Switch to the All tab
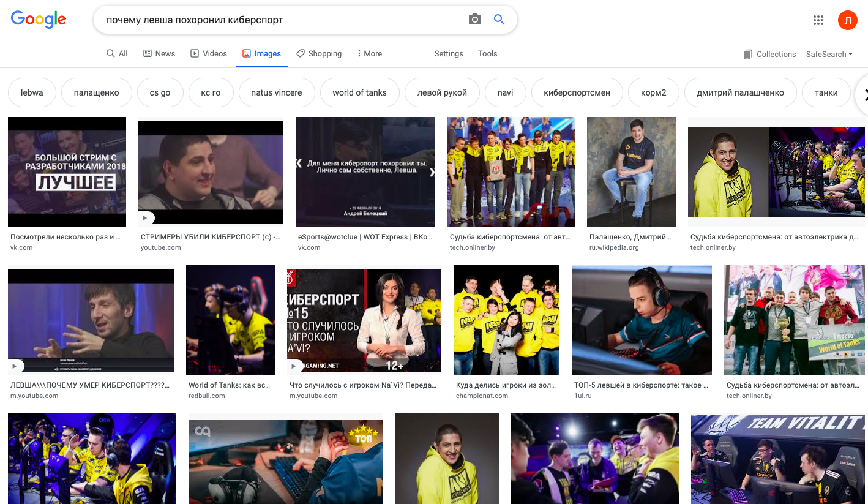 tap(117, 53)
